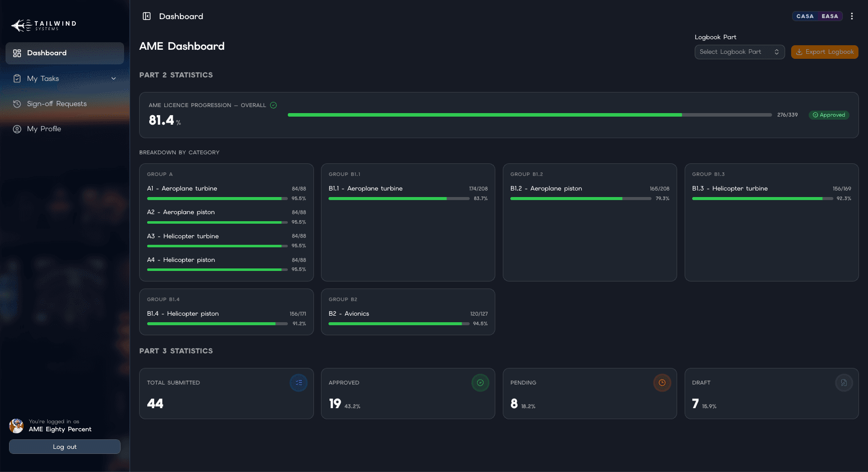Click the overall licence progression bar
The height and width of the screenshot is (472, 868).
529,115
